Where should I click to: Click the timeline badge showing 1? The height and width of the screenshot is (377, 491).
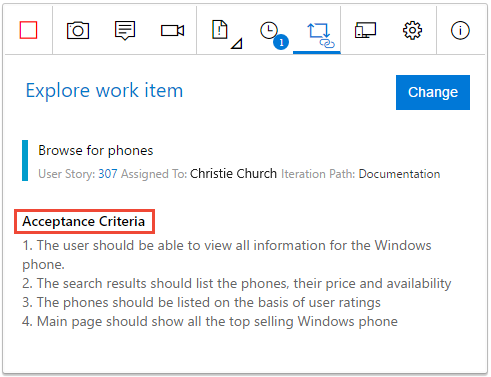pos(281,42)
